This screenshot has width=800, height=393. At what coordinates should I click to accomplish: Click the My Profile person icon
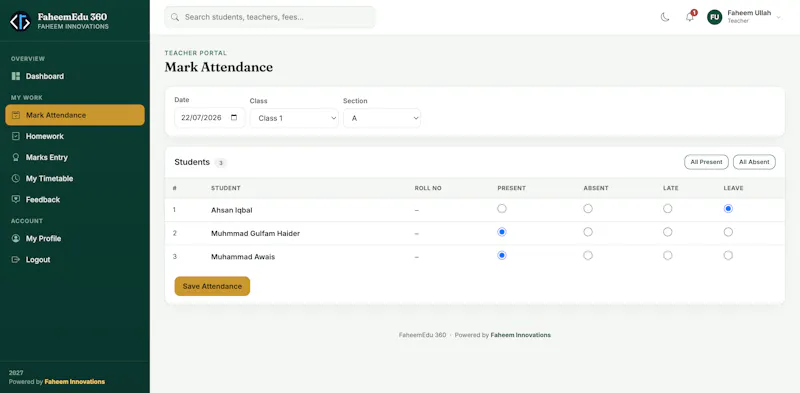coord(16,238)
